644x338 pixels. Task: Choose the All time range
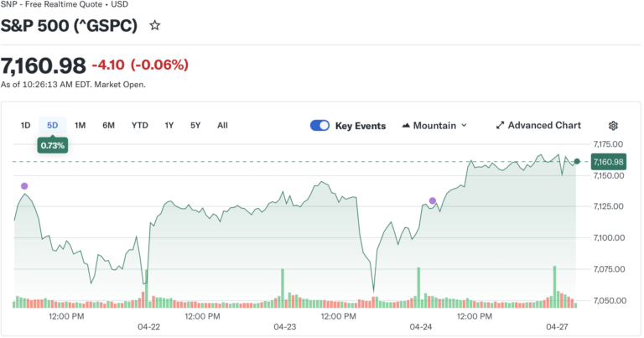pyautogui.click(x=222, y=126)
